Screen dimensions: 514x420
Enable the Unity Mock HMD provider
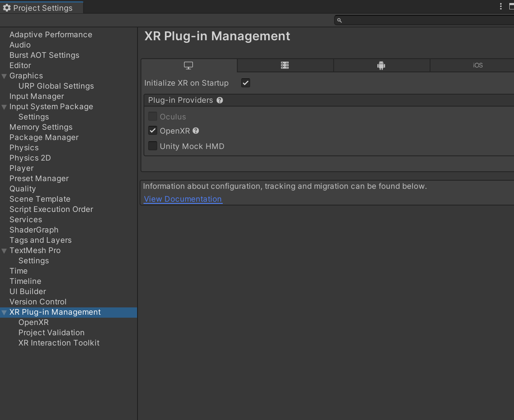(153, 146)
